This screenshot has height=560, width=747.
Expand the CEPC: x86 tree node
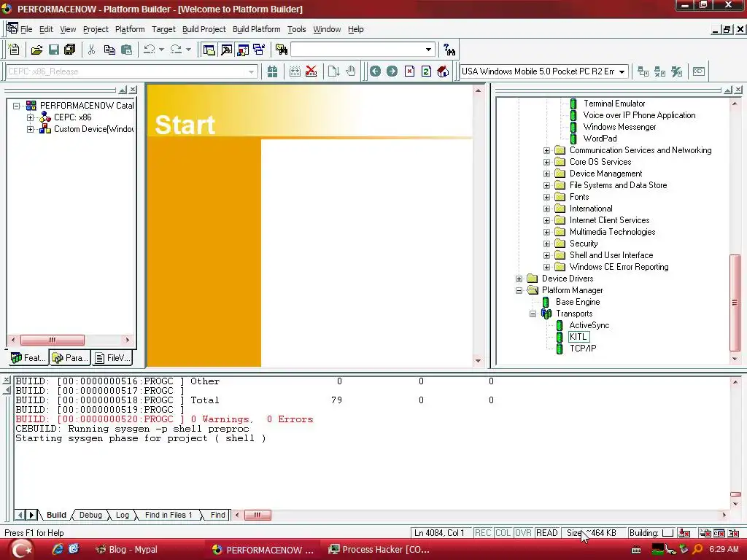(30, 117)
